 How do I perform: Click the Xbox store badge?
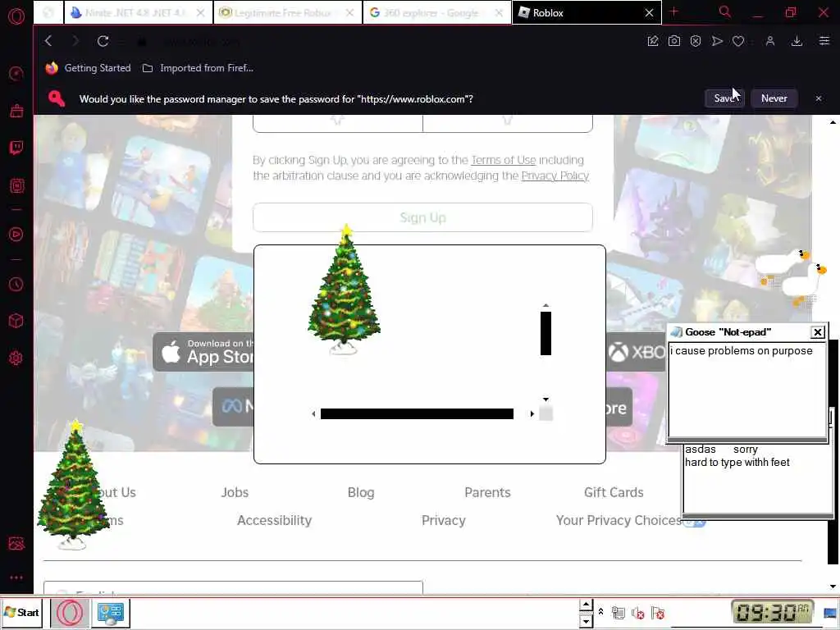[x=636, y=352]
